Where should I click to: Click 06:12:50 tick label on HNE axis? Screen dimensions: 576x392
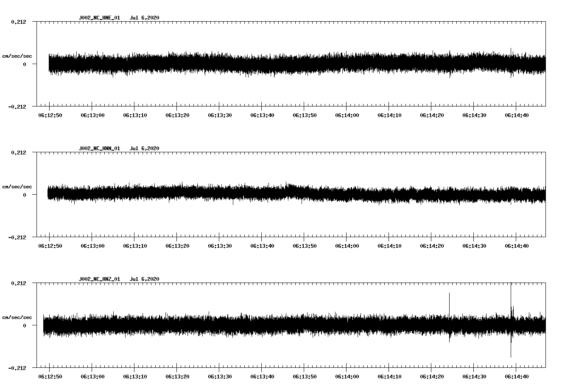[x=50, y=115]
